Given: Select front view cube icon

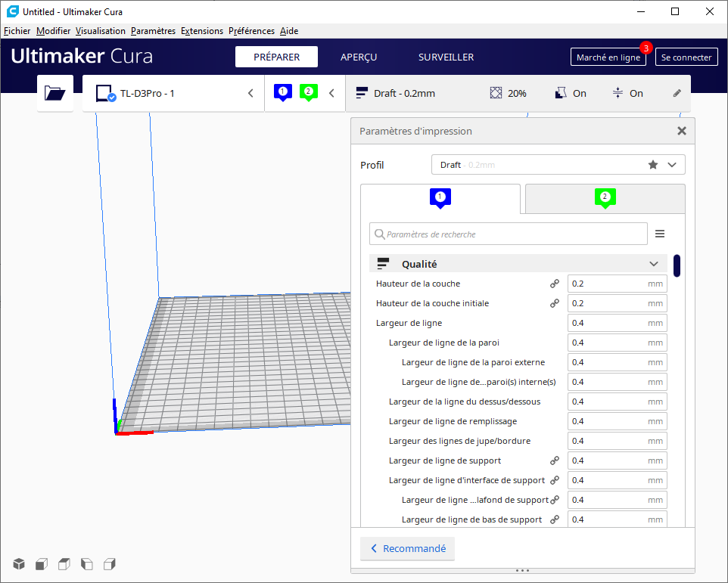Looking at the screenshot, I should (42, 564).
